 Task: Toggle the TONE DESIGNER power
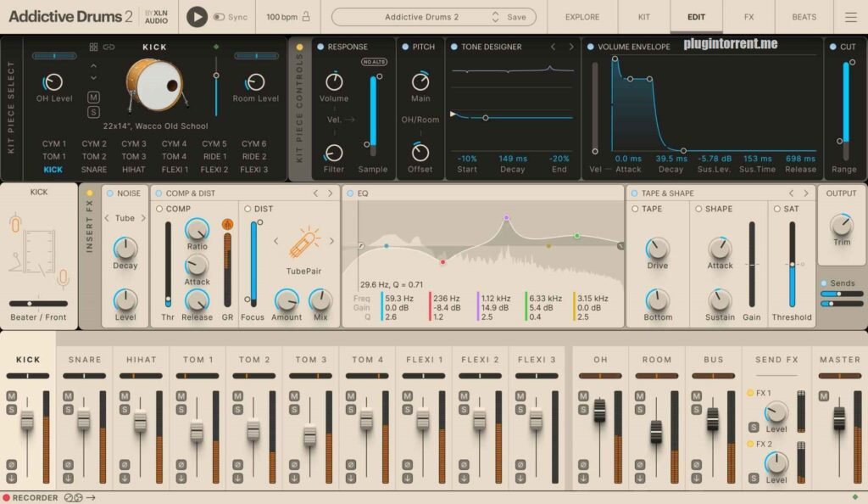pyautogui.click(x=454, y=47)
